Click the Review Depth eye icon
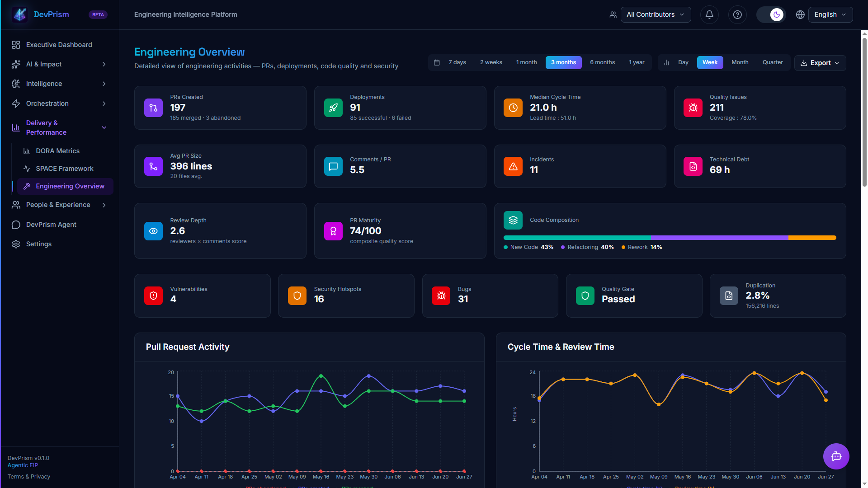The height and width of the screenshot is (488, 868). tap(153, 231)
